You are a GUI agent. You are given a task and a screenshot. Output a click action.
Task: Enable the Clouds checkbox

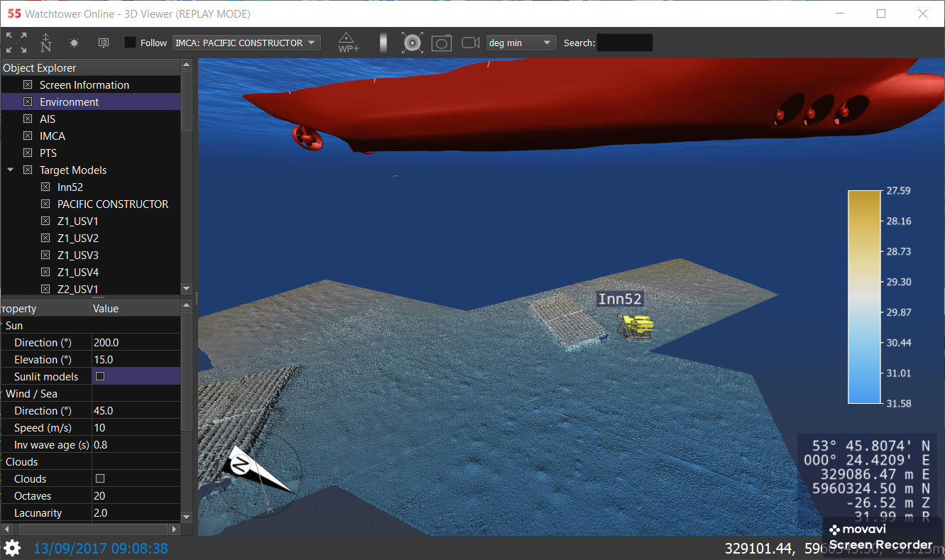[100, 478]
